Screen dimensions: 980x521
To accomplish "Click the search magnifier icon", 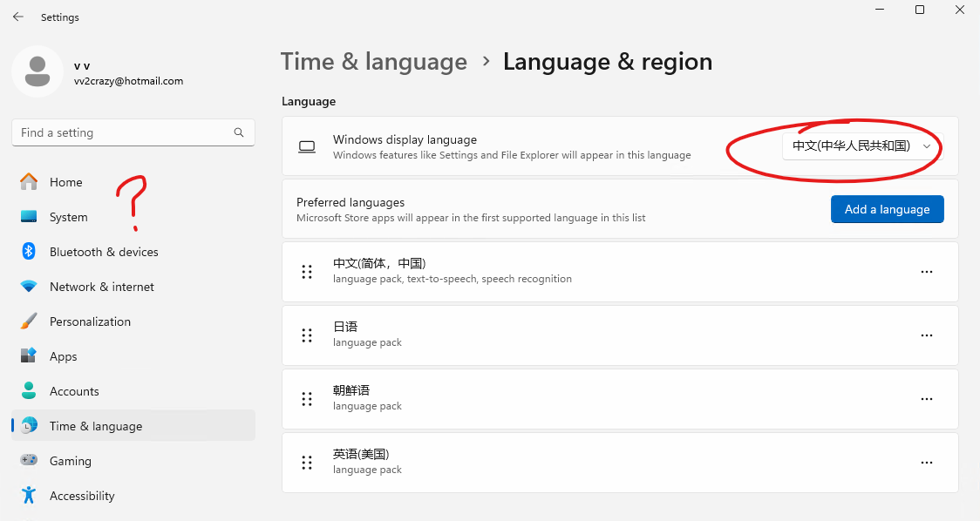I will click(239, 132).
